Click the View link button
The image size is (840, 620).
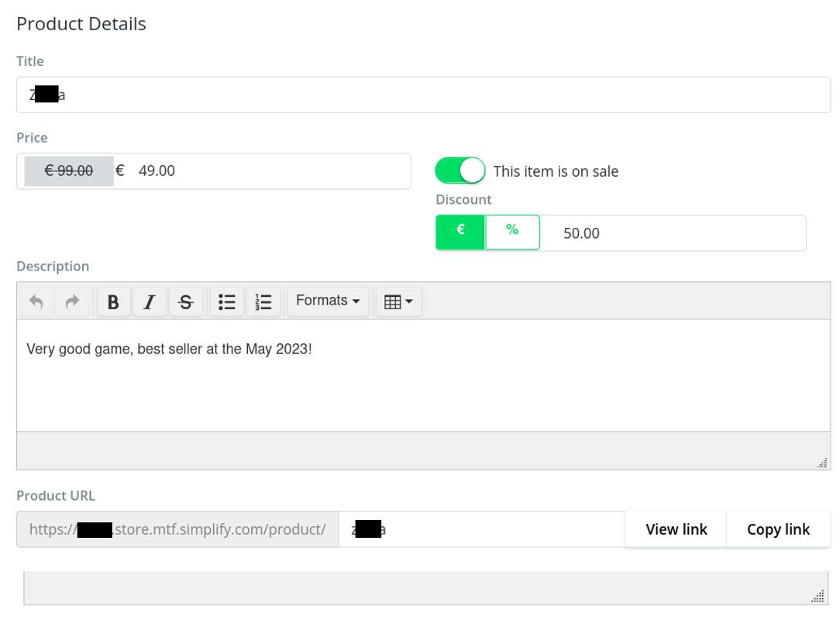(676, 529)
